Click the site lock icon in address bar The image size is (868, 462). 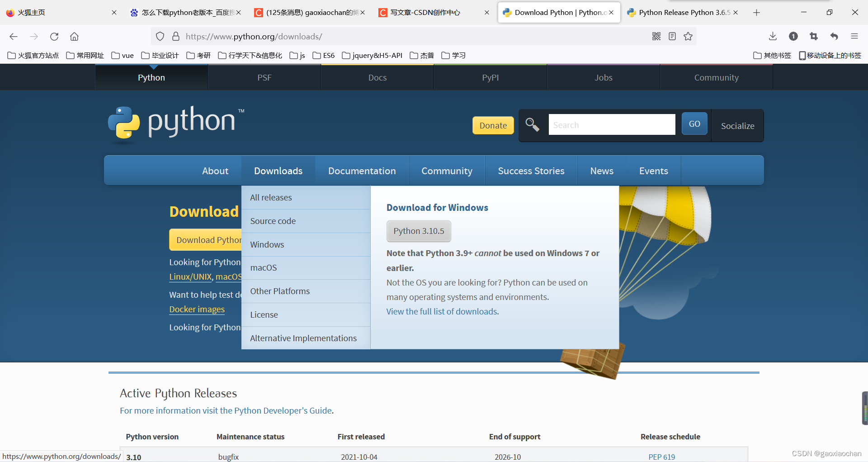point(175,36)
